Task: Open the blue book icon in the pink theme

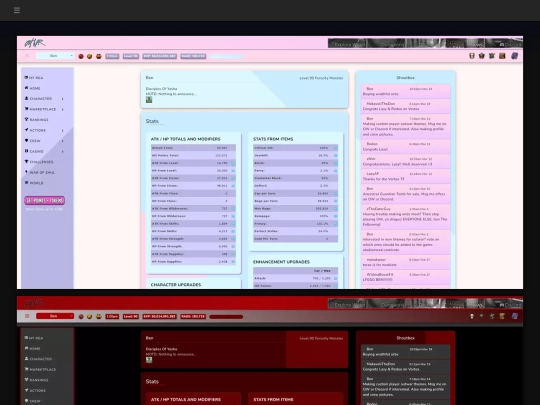Action: click(515, 56)
